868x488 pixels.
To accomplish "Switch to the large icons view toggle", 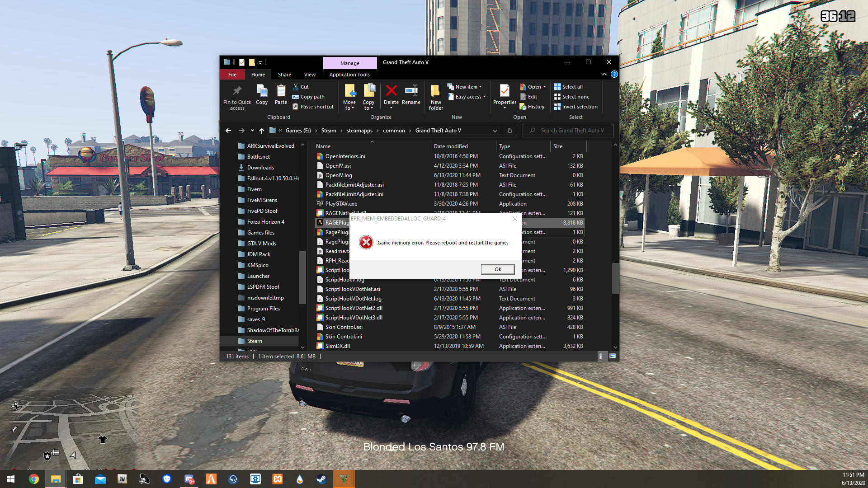I will point(613,356).
